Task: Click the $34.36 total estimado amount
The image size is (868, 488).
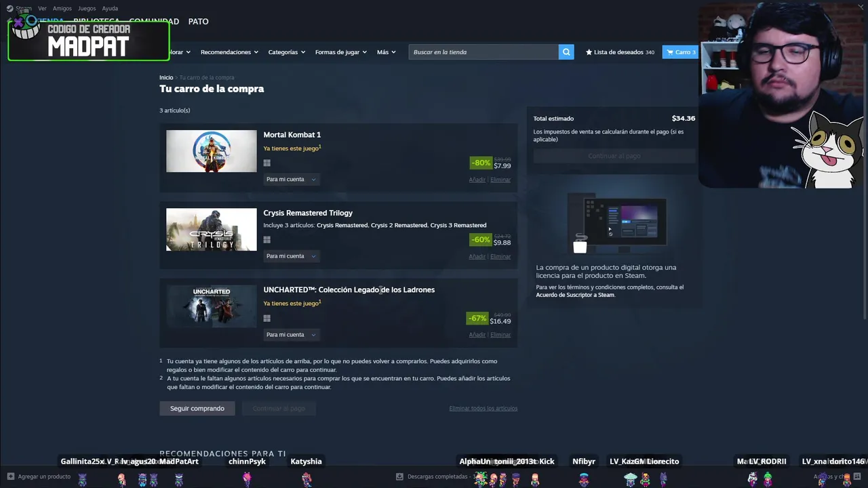Action: (x=684, y=119)
